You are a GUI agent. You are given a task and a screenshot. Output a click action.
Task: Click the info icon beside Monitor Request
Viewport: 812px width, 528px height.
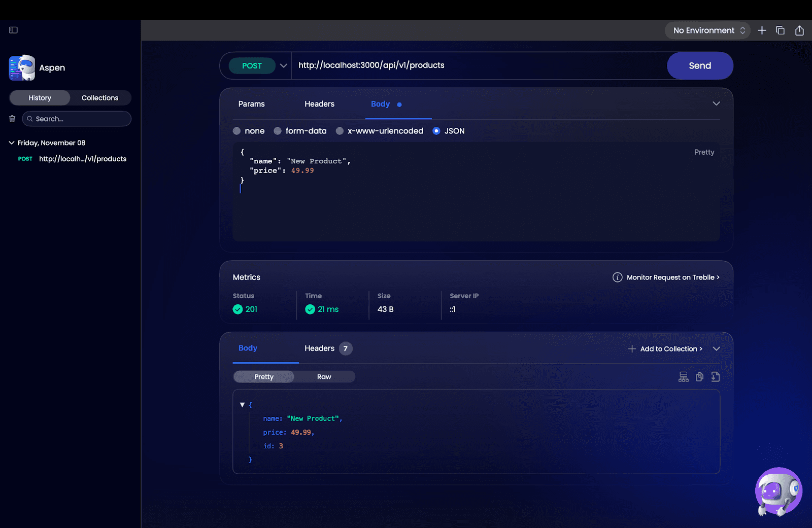pos(618,277)
